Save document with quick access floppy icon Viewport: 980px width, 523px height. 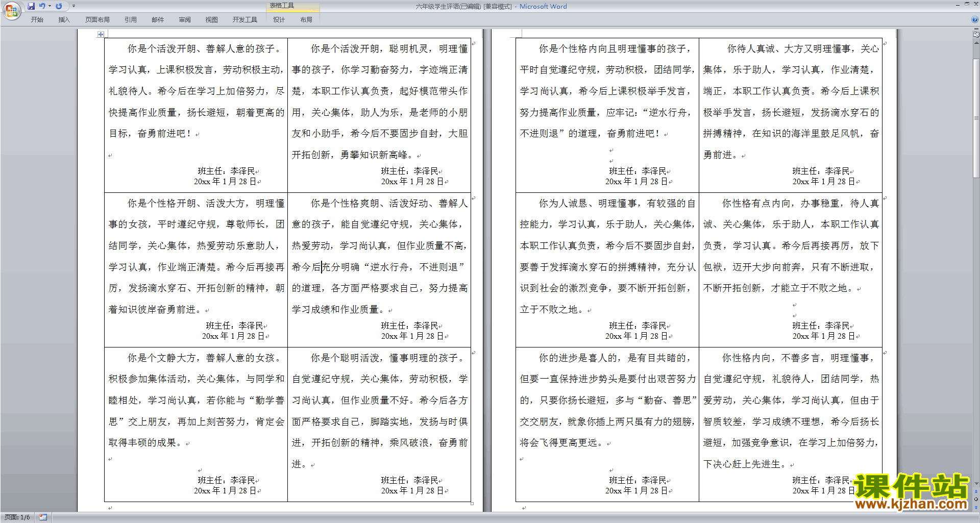[31, 6]
